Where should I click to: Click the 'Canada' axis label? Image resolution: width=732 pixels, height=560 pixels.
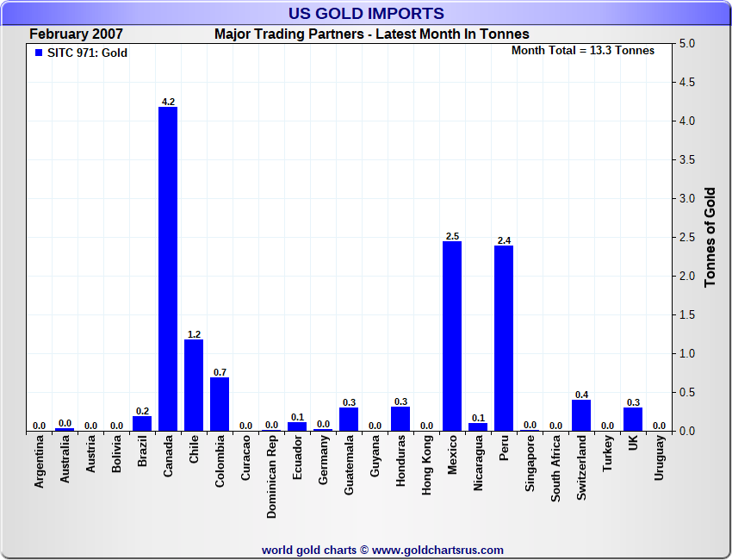pyautogui.click(x=168, y=456)
